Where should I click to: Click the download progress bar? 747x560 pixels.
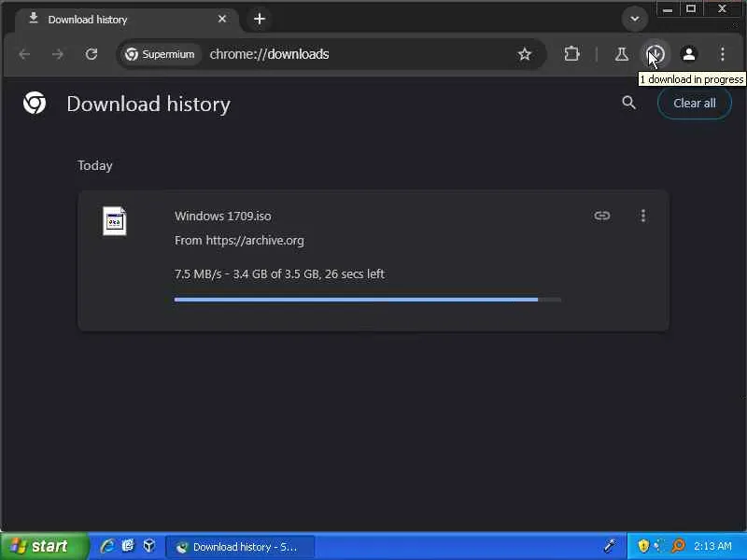click(x=367, y=300)
